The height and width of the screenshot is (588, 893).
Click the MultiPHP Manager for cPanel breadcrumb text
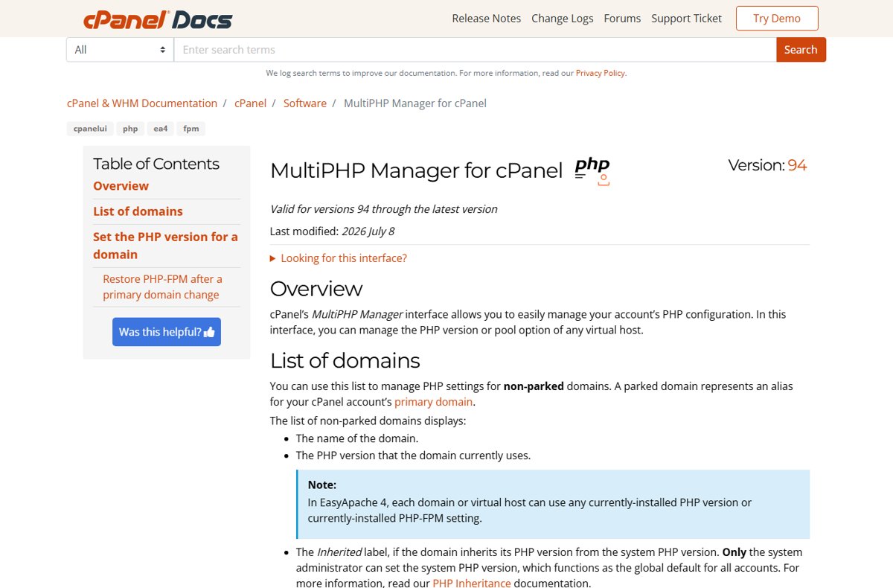click(415, 103)
